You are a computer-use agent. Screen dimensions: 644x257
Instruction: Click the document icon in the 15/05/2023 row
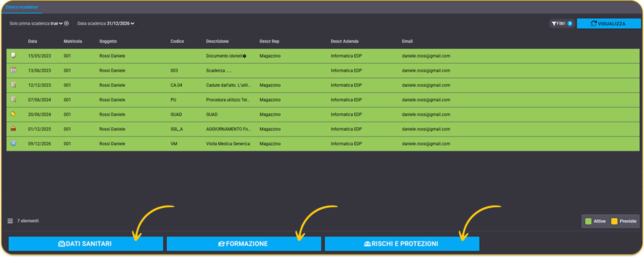13,55
